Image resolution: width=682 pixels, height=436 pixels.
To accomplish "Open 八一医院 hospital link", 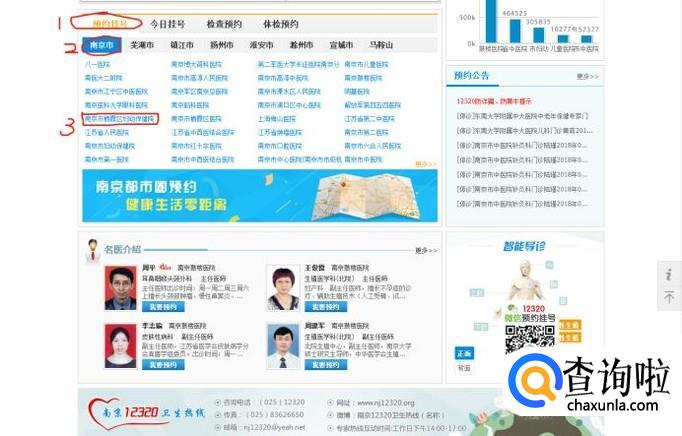I will point(97,64).
